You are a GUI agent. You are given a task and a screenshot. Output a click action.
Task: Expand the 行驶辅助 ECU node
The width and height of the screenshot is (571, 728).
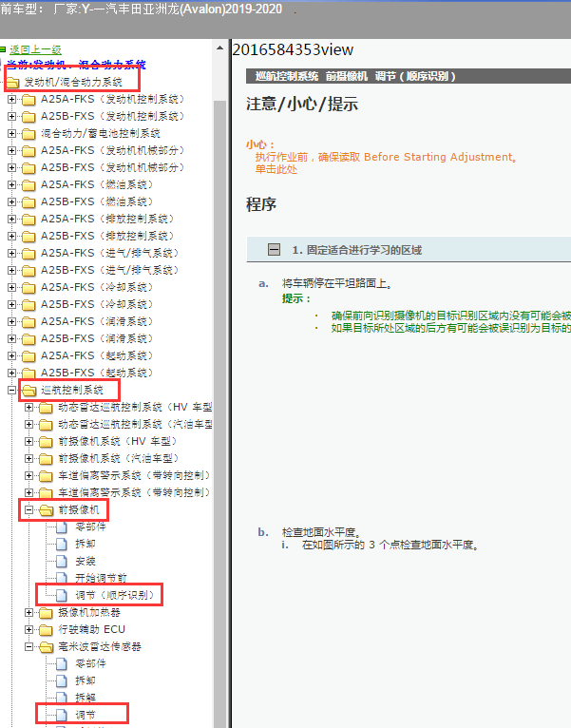click(29, 630)
